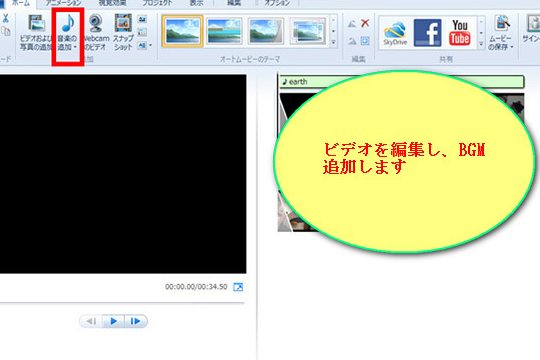
Task: Click the scissors Cut icon
Action: (x=5, y=18)
